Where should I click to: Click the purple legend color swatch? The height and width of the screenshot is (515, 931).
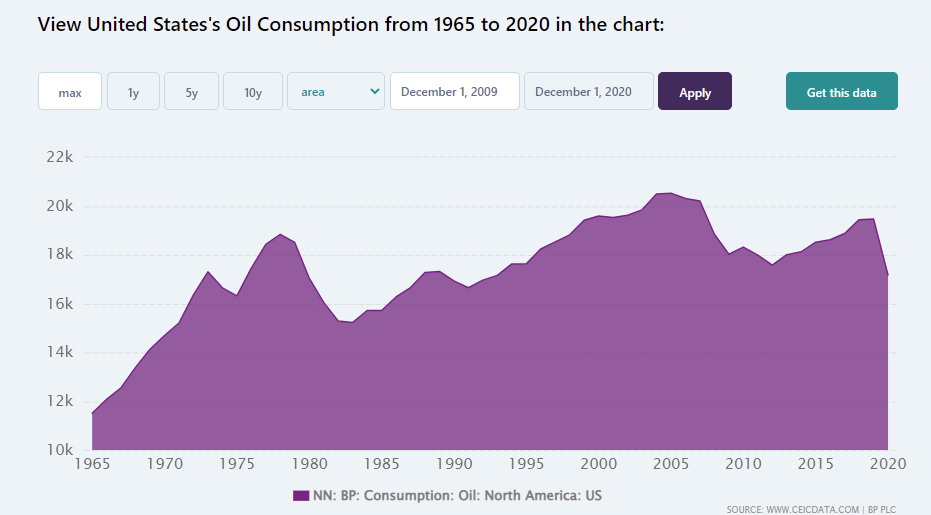[x=301, y=496]
